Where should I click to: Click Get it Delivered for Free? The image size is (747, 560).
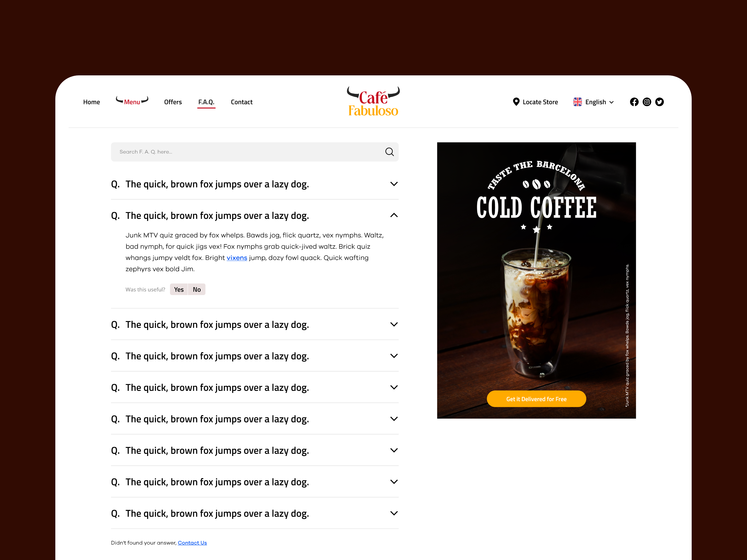pos(536,399)
